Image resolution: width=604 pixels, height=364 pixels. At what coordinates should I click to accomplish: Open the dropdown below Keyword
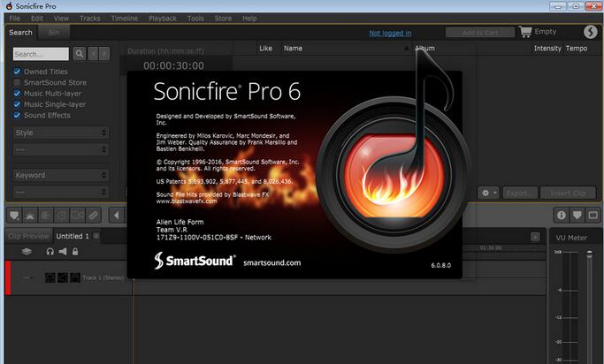(x=61, y=192)
